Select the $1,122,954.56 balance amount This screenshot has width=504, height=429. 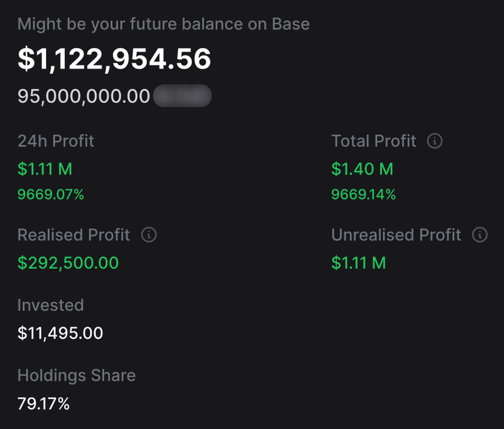point(115,59)
